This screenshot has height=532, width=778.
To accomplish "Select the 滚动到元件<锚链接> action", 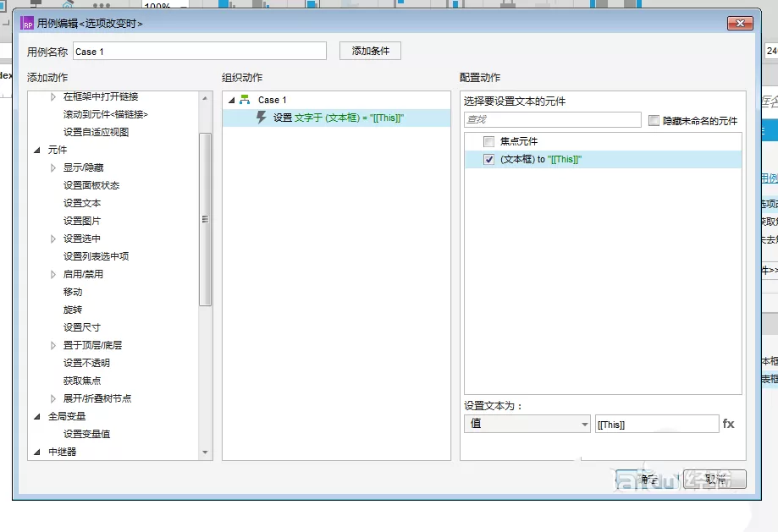I will point(105,114).
